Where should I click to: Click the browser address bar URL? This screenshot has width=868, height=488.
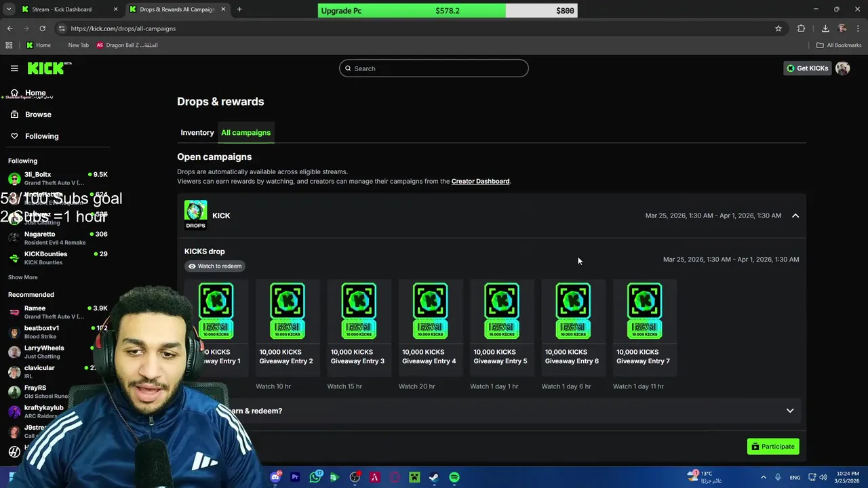pos(123,28)
